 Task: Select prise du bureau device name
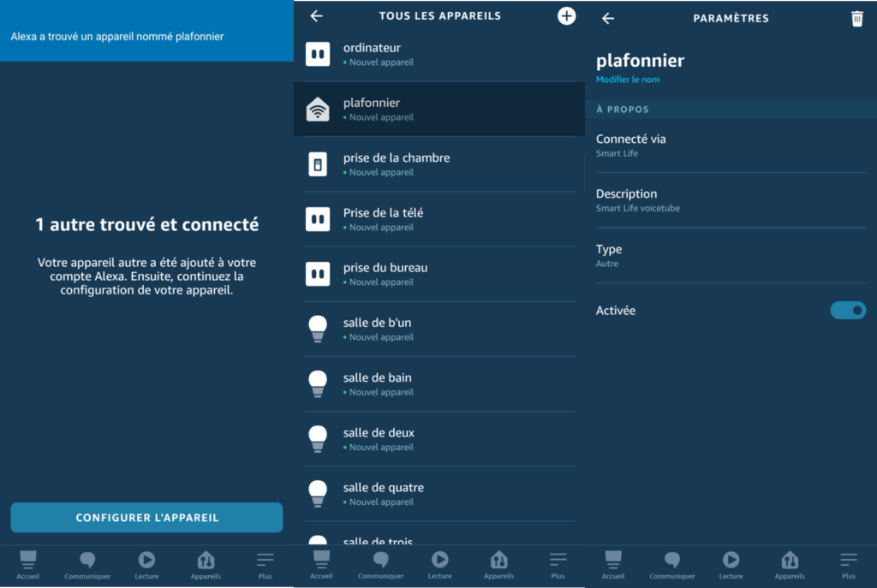coord(385,268)
